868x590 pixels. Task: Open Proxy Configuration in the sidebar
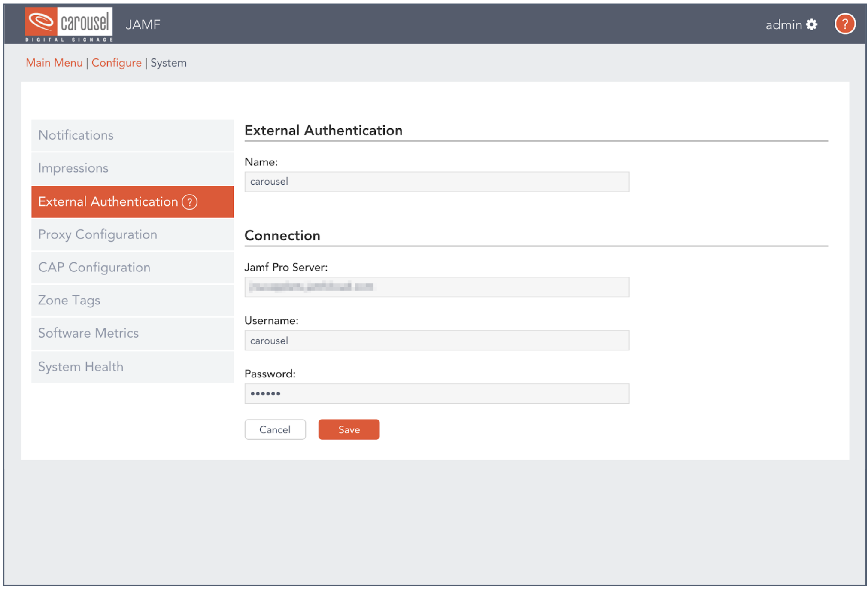[x=132, y=235]
